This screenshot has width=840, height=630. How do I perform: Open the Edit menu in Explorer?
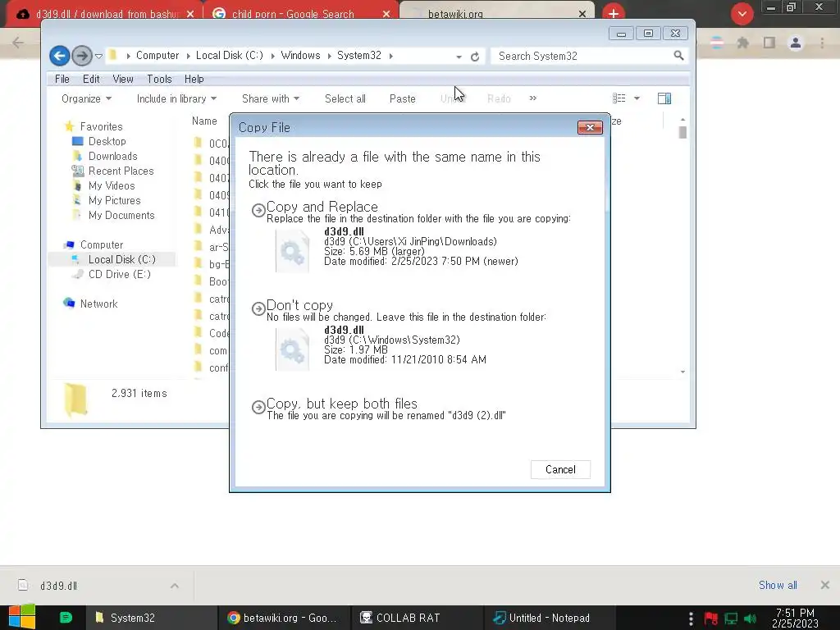click(x=91, y=80)
